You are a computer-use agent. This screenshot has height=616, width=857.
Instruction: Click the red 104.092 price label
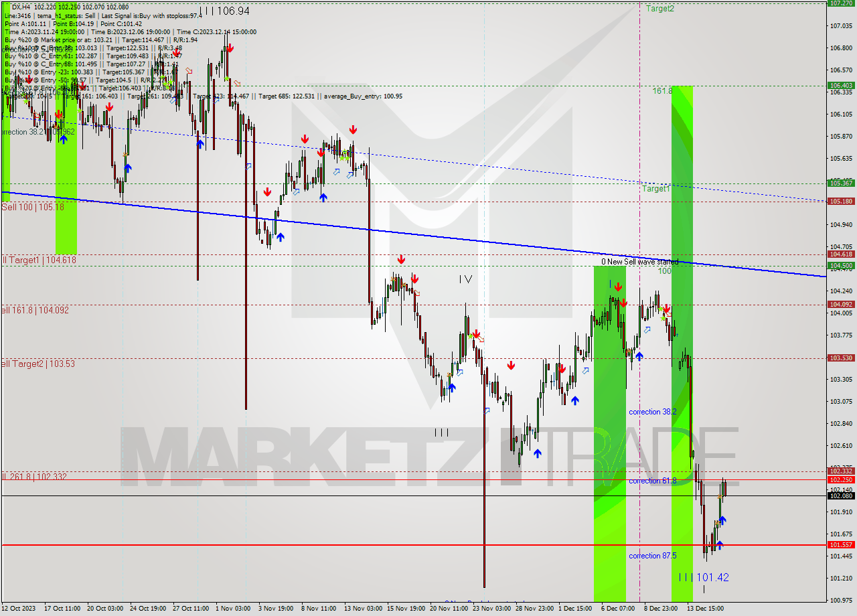click(x=842, y=304)
